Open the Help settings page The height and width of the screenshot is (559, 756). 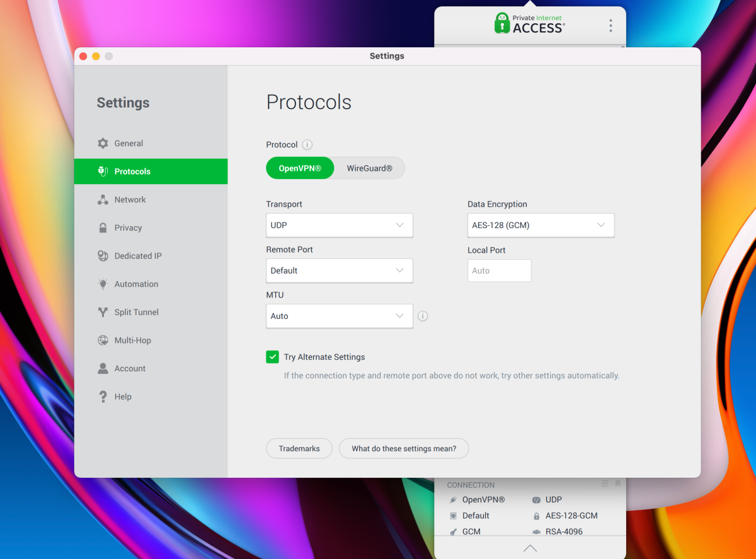151,396
